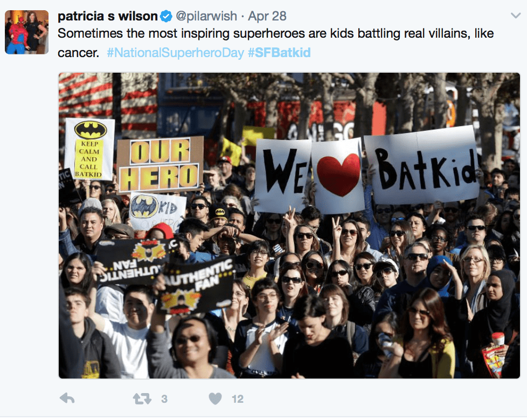Click the American flag in the photo background
This screenshot has height=420, width=527.
pos(108,101)
